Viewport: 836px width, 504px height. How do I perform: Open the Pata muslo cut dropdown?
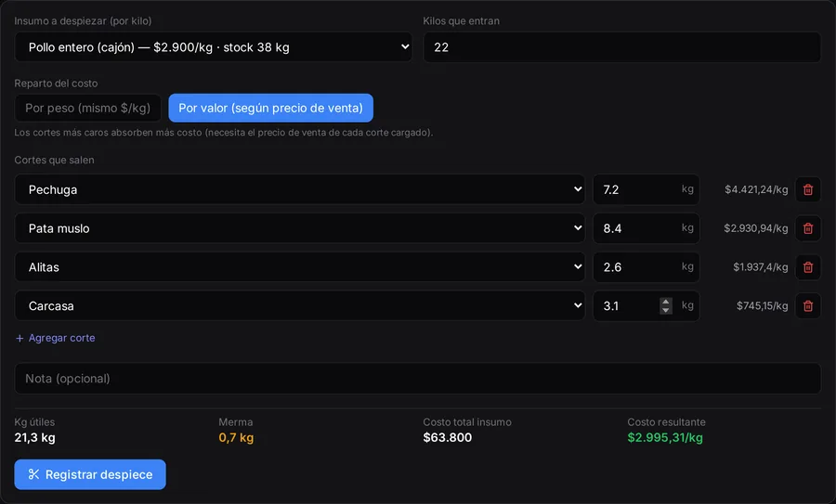pyautogui.click(x=300, y=228)
